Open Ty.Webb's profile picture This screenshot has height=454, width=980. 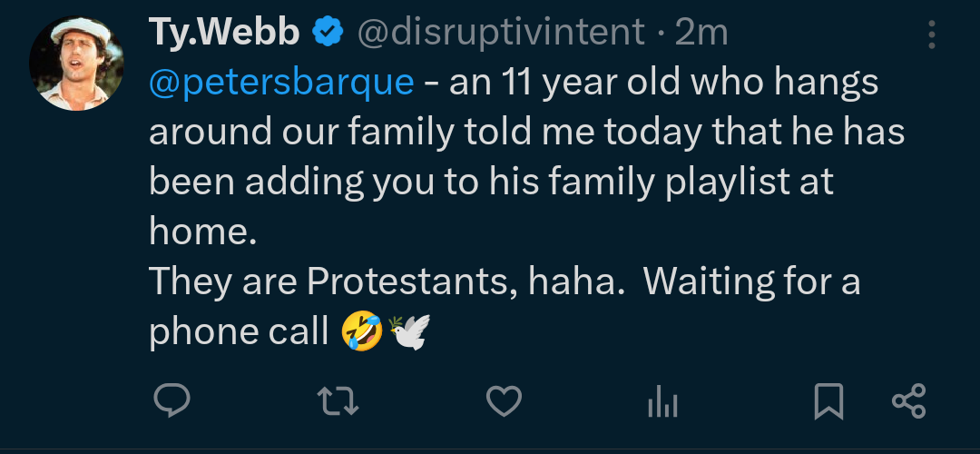click(x=76, y=64)
